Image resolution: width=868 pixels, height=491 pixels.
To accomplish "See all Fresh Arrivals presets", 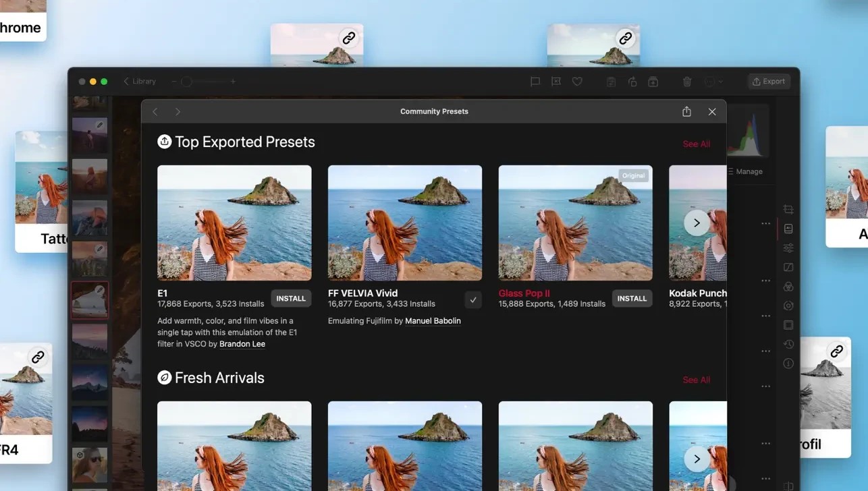I will [x=696, y=380].
